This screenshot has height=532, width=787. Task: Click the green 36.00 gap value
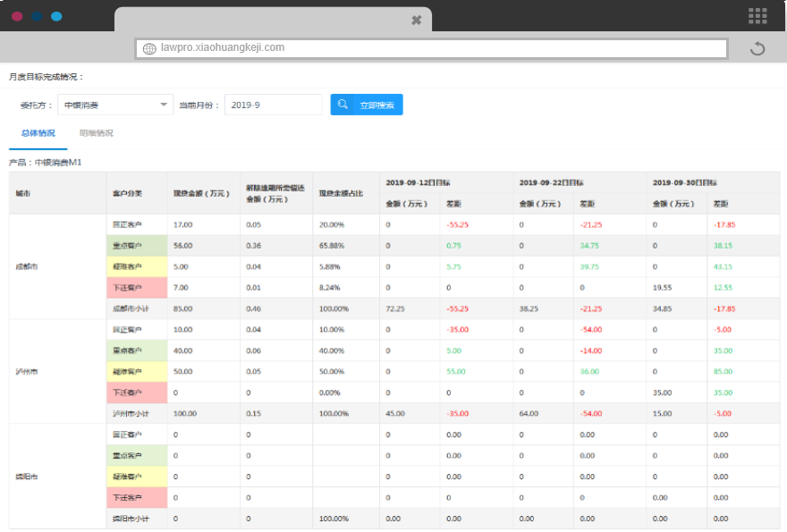click(x=589, y=372)
